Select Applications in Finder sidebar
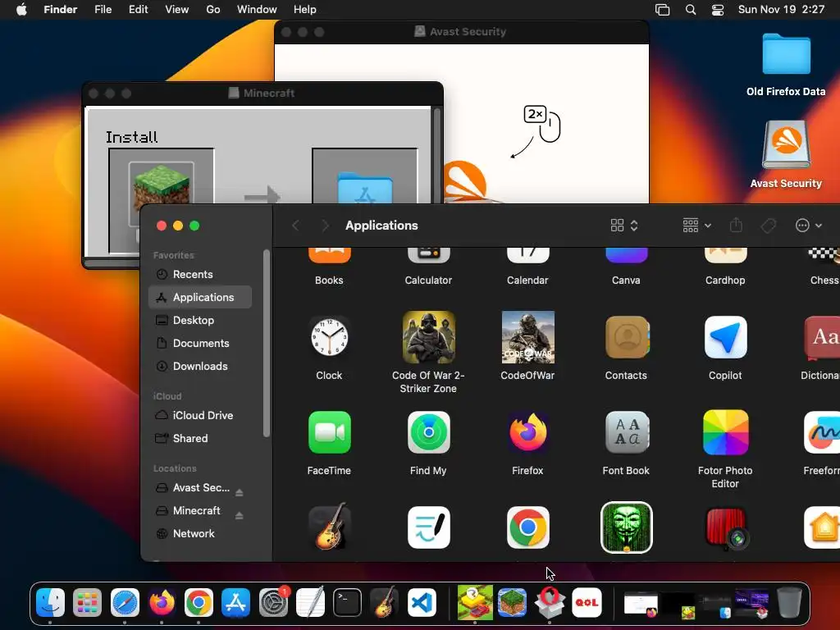Image resolution: width=840 pixels, height=630 pixels. pyautogui.click(x=200, y=297)
